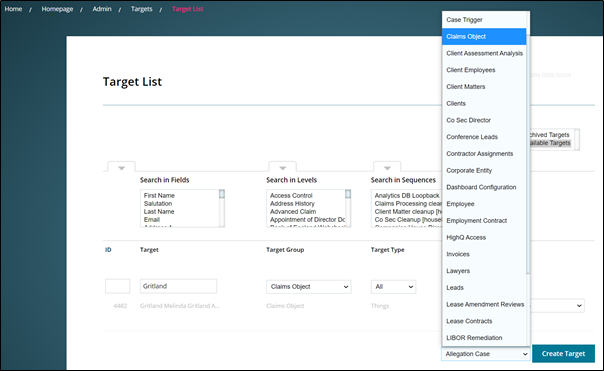Image resolution: width=604 pixels, height=371 pixels.
Task: Select Email in Search in Fields
Action: tap(152, 220)
